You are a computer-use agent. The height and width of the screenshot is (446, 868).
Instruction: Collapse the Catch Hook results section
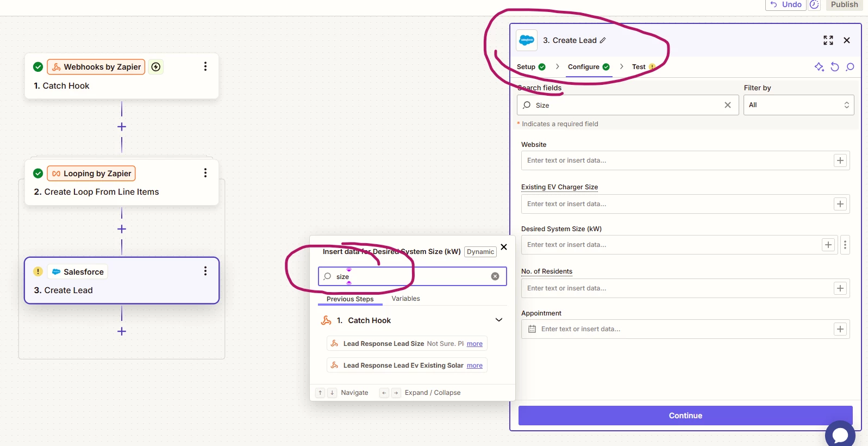point(499,320)
